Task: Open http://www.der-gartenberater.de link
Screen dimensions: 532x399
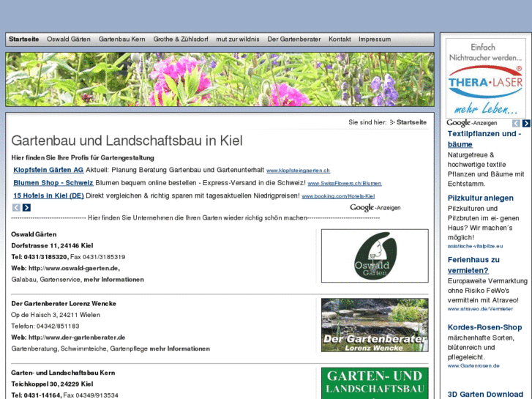Action: pos(77,338)
